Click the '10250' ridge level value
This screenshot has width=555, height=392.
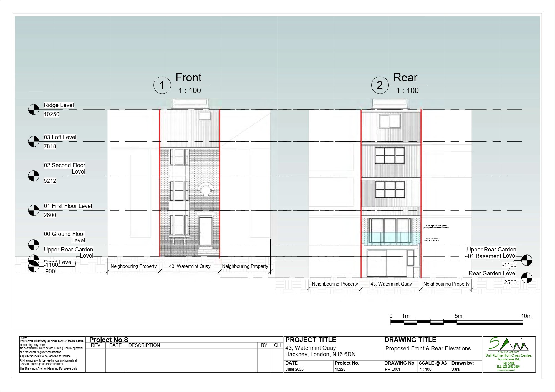(x=52, y=114)
